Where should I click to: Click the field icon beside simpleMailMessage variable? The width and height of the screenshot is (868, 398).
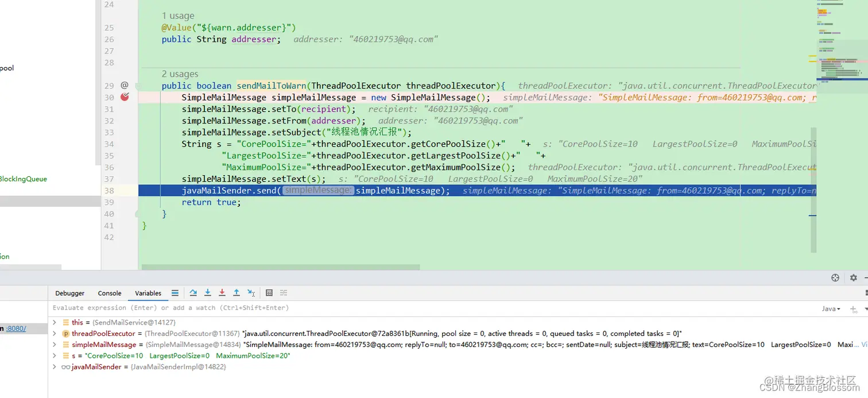[x=66, y=345]
